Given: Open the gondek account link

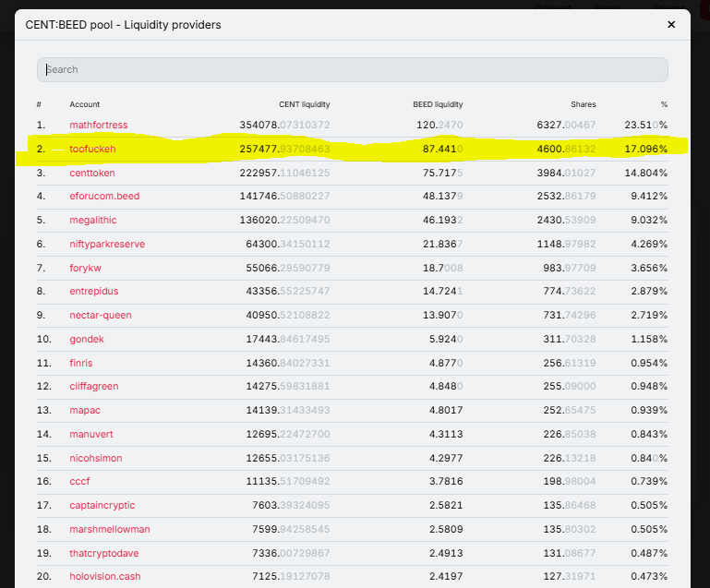Looking at the screenshot, I should coord(87,340).
